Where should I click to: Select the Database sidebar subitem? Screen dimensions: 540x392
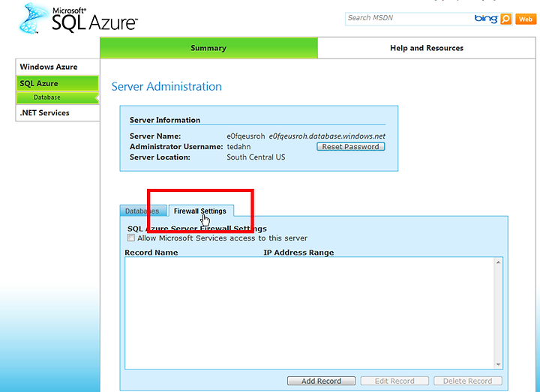58,97
